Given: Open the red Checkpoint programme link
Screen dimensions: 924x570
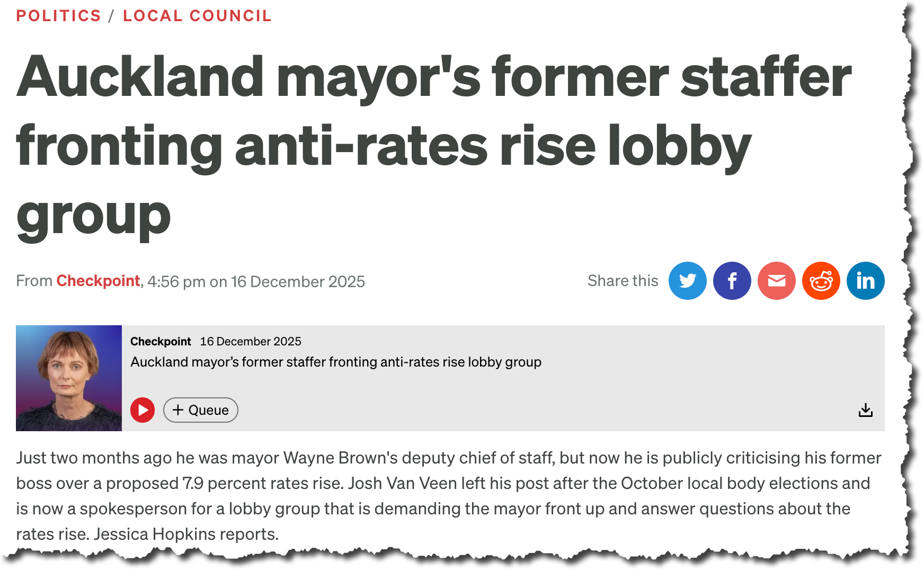Looking at the screenshot, I should tap(98, 281).
